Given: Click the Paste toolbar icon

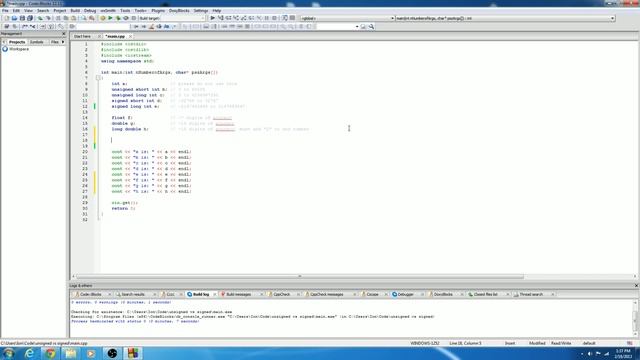Looking at the screenshot, I should (73, 18).
